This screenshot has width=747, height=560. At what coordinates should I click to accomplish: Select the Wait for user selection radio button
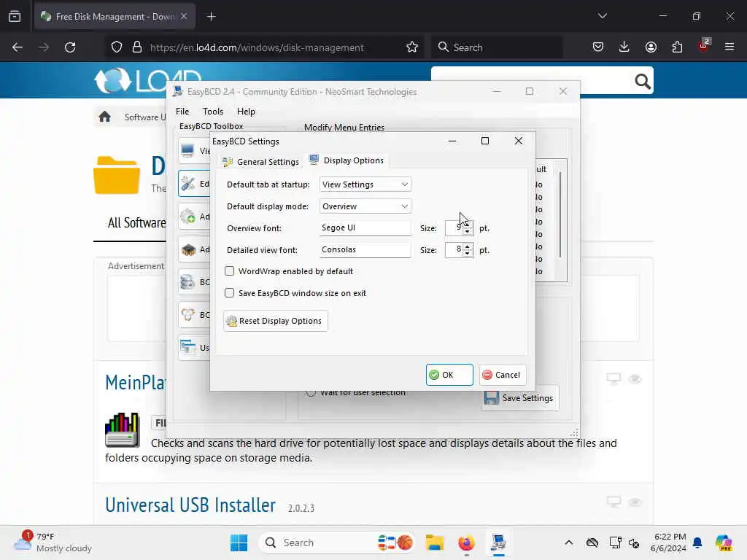click(311, 393)
